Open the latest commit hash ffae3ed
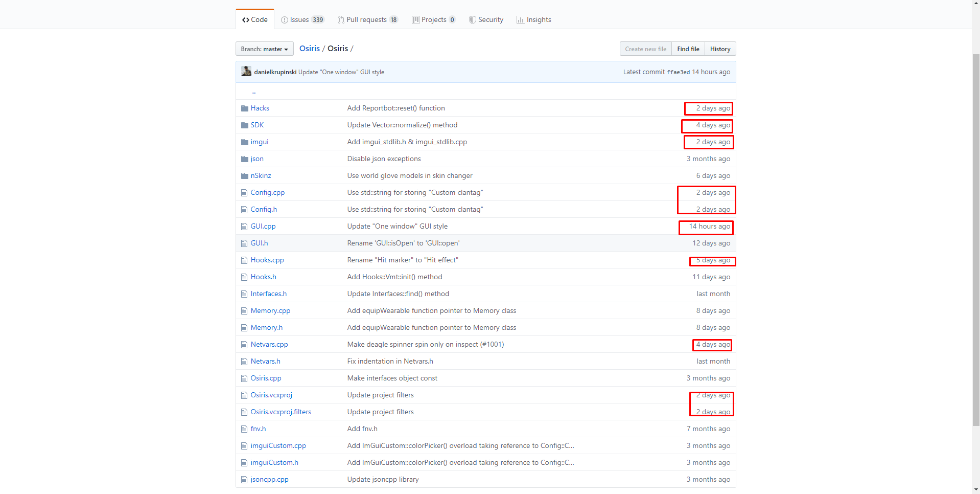Screen dimensions: 980x494 click(x=678, y=72)
